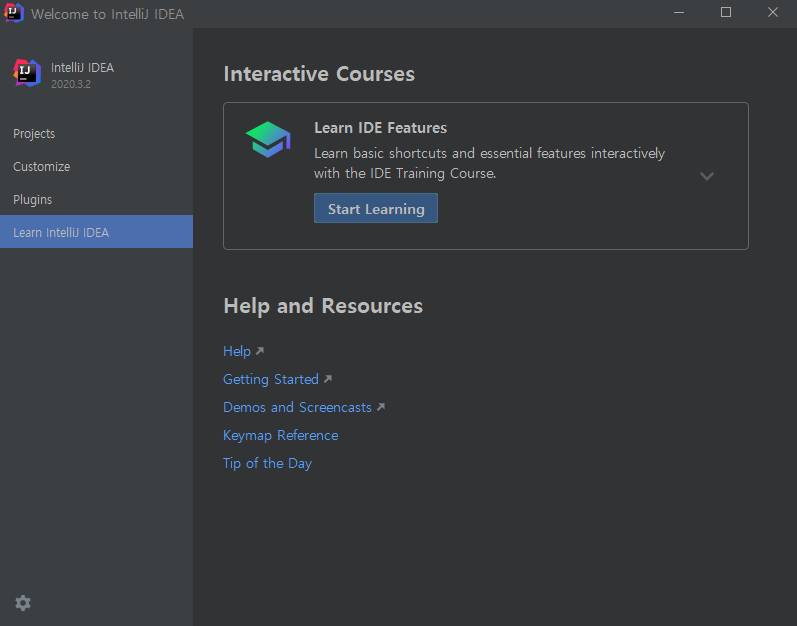
Task: Click the version number 2020.3.2
Action: point(71,84)
